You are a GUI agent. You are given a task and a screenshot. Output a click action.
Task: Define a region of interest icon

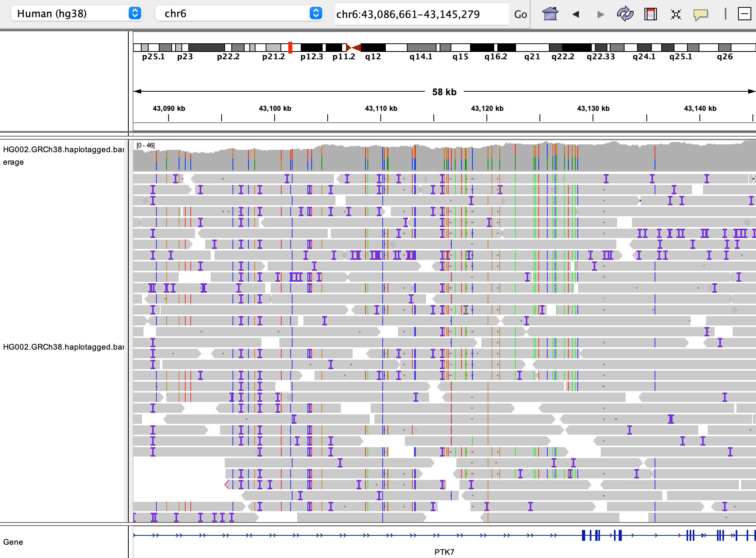click(650, 14)
